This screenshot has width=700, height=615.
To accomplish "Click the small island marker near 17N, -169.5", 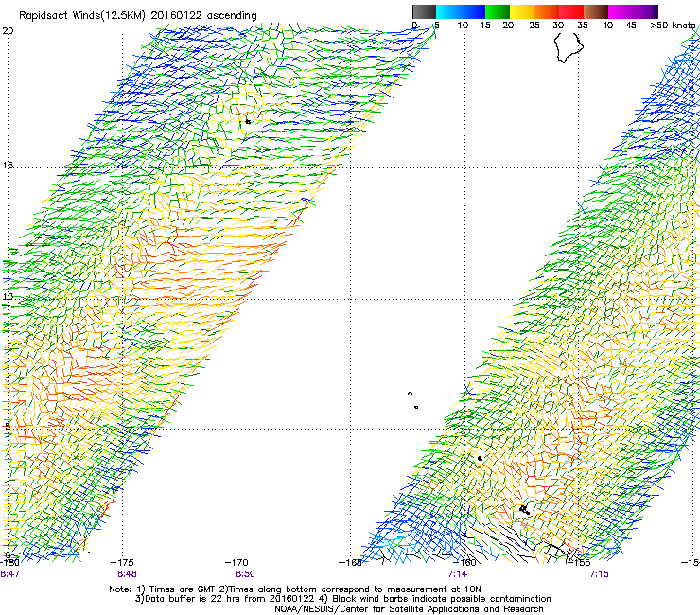I will coord(248,121).
